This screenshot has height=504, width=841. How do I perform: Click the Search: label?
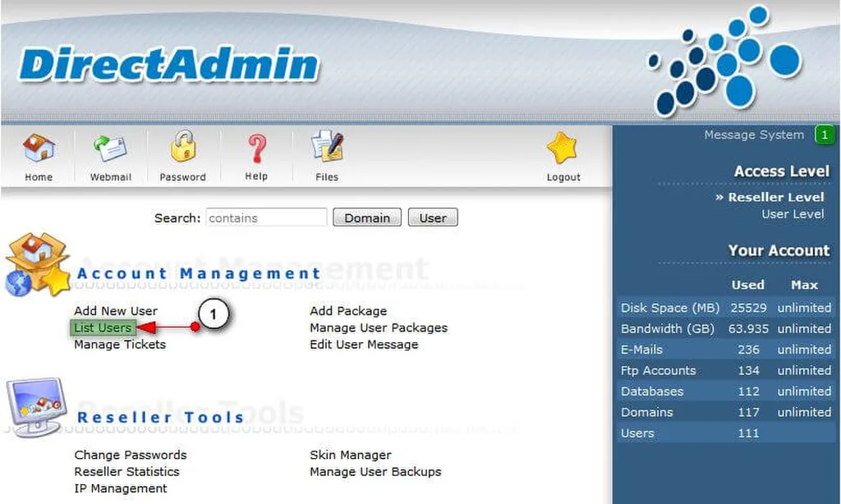(x=177, y=218)
